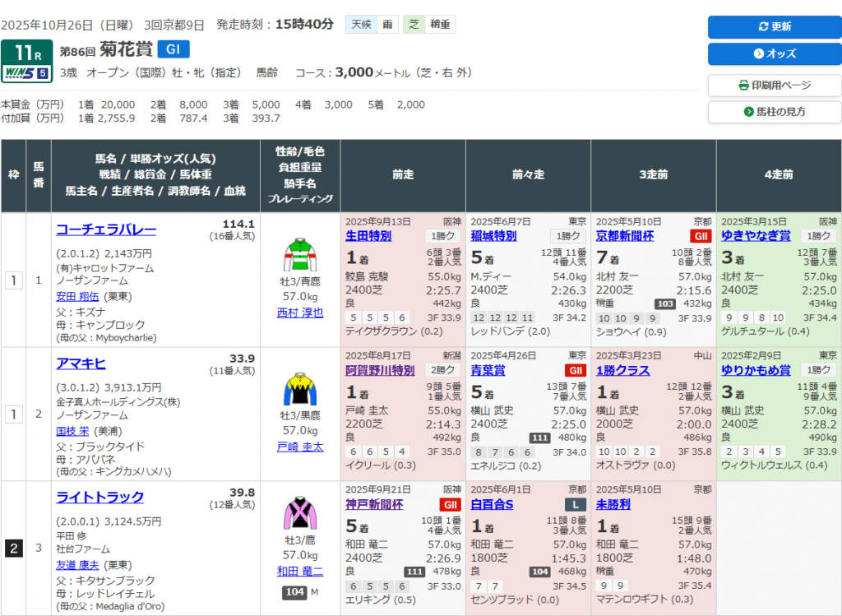Open horse page for ライトトラック
Image resolution: width=842 pixels, height=616 pixels.
pos(99,497)
